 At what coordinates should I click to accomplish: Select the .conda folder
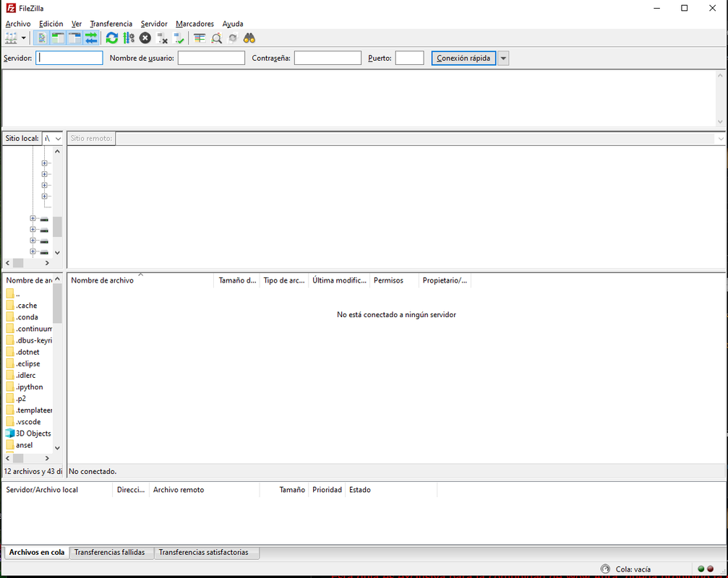coord(27,317)
